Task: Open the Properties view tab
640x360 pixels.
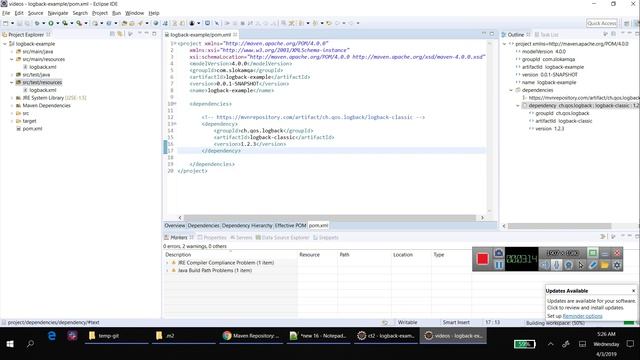Action: point(212,238)
